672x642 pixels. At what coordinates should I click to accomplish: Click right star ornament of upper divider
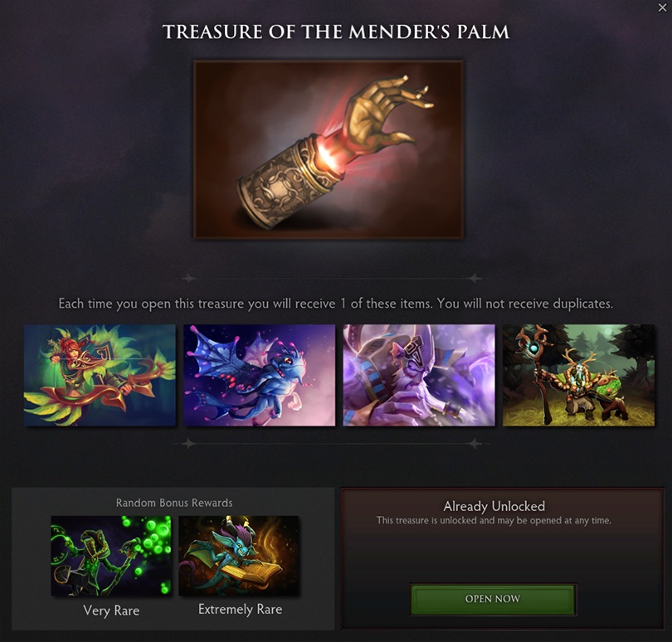tap(474, 278)
